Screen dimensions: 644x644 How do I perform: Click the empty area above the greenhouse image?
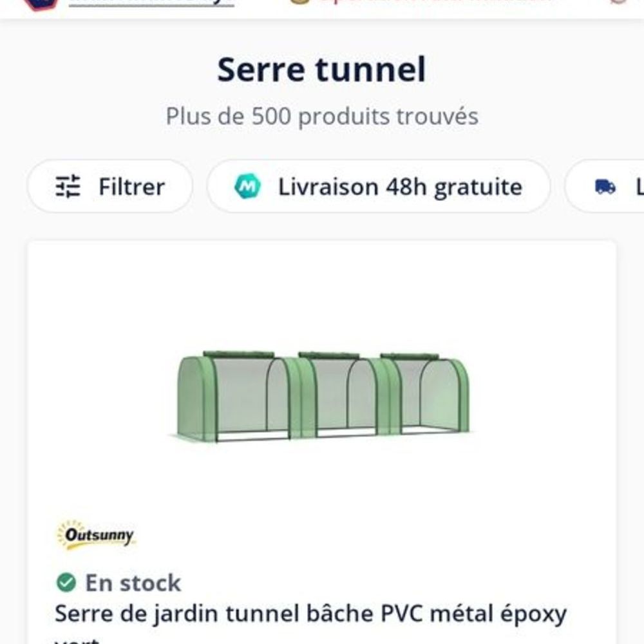322,290
